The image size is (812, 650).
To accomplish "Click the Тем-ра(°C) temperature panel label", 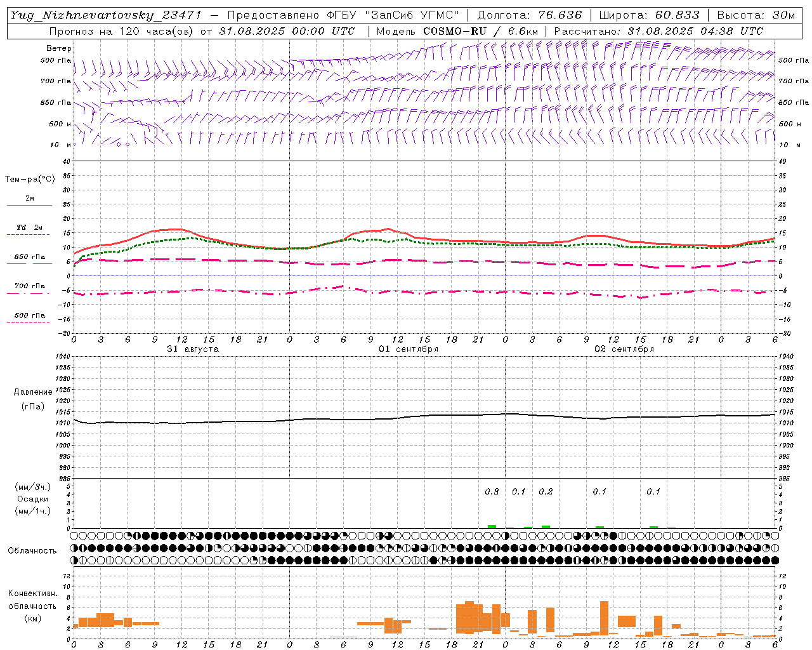I will 30,179.
